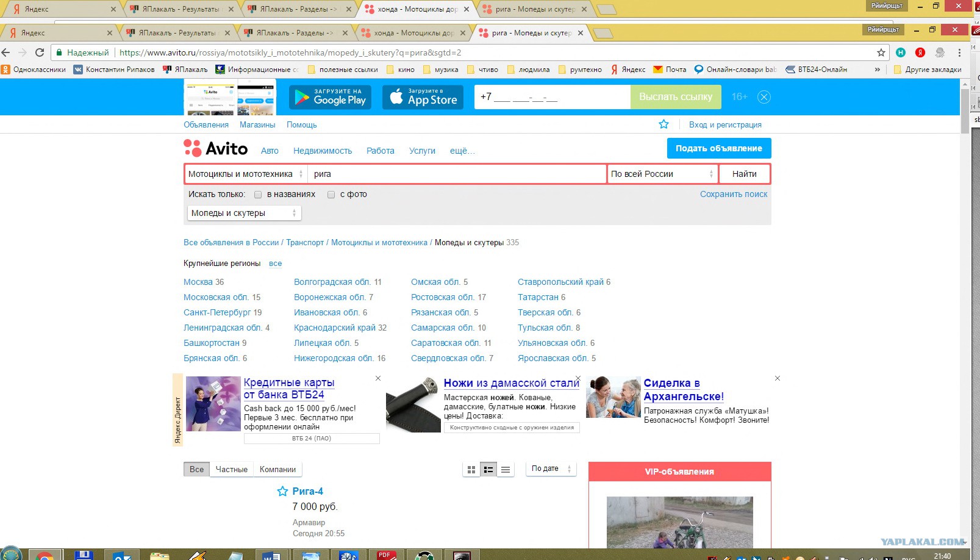Show only Компании listings

pyautogui.click(x=277, y=469)
